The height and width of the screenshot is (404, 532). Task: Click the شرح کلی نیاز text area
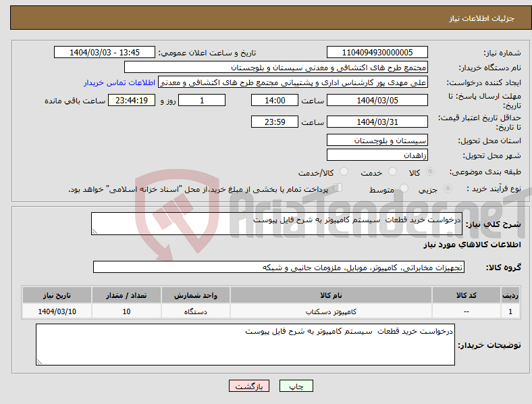tap(277, 224)
